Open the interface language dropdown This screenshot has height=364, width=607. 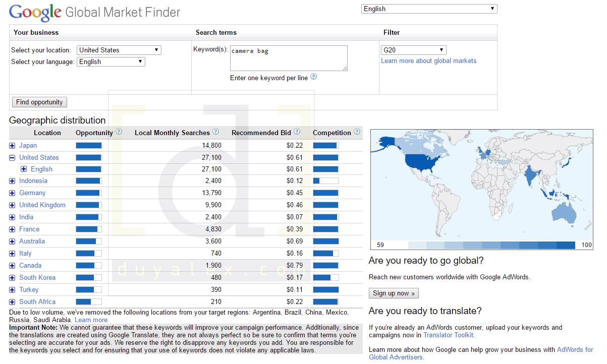point(429,9)
